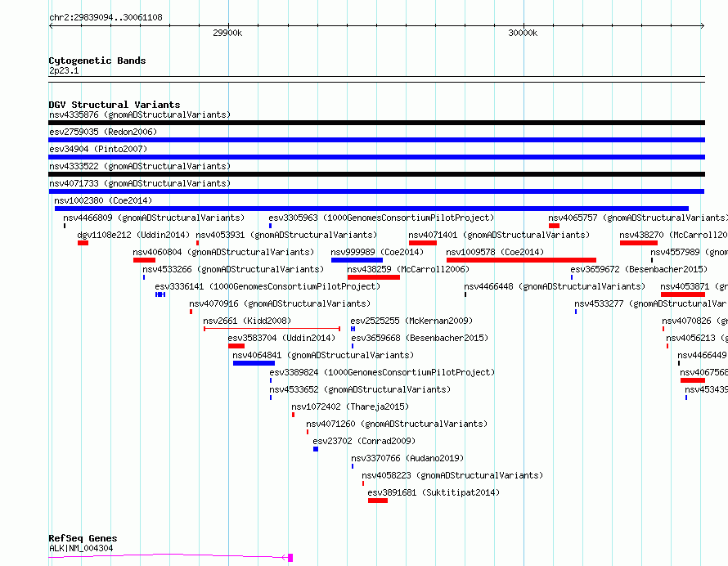Open the esv34904 (Pinto2007) variant label
Screen dimensions: 728x566
(98, 149)
